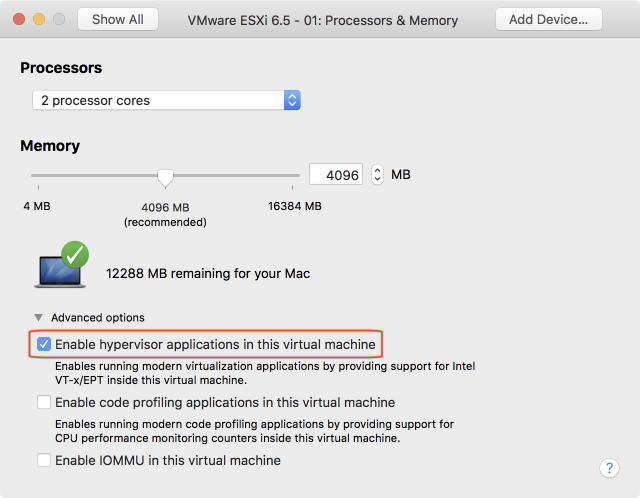640x498 pixels.
Task: Click the yellow minimize window button
Action: pos(39,19)
